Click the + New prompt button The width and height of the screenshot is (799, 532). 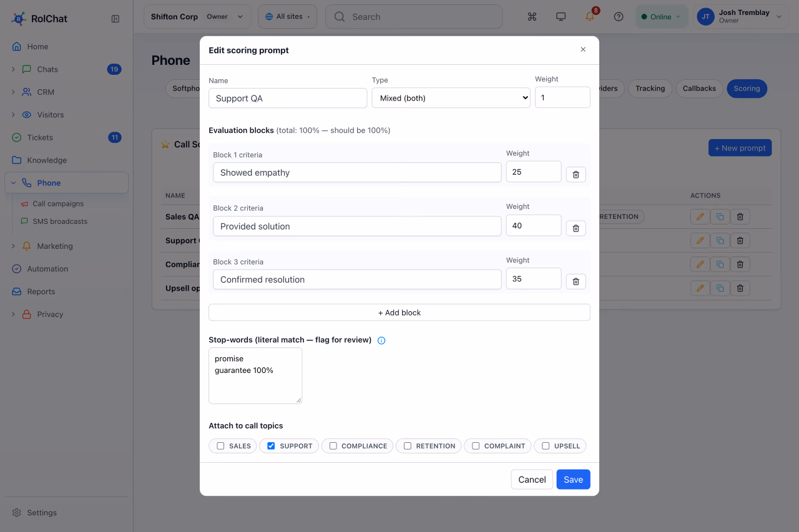740,148
